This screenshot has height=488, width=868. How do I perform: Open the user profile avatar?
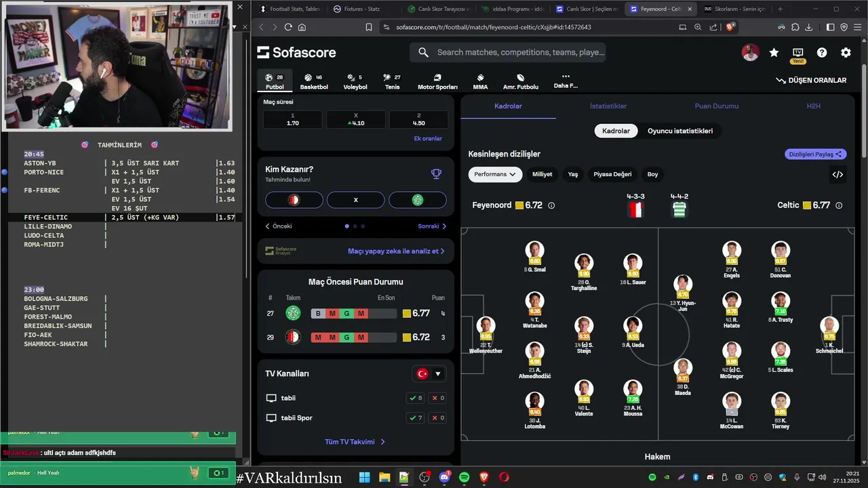pos(750,52)
